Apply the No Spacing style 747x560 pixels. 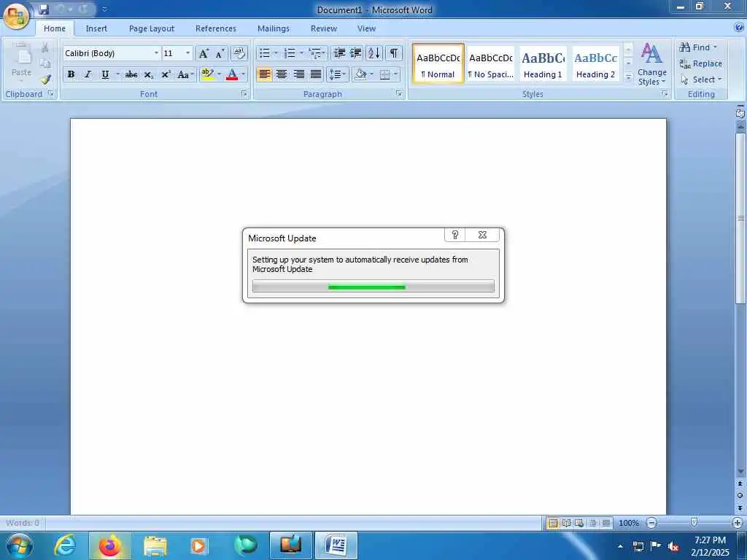(491, 64)
